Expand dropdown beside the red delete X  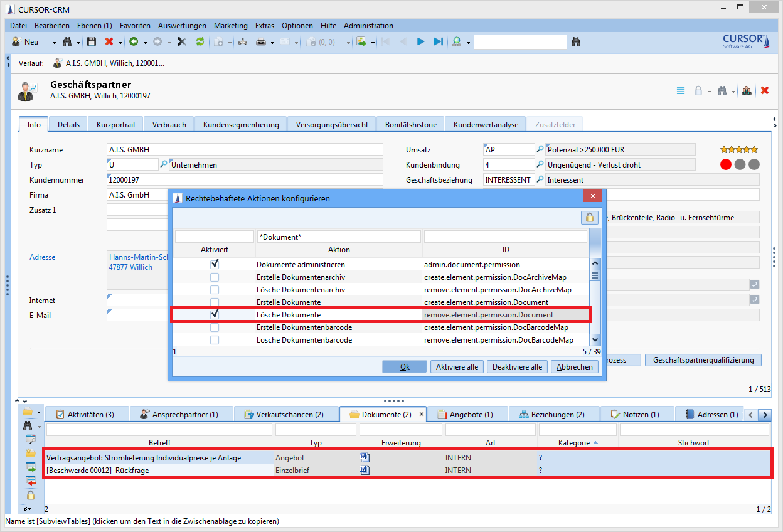point(120,43)
